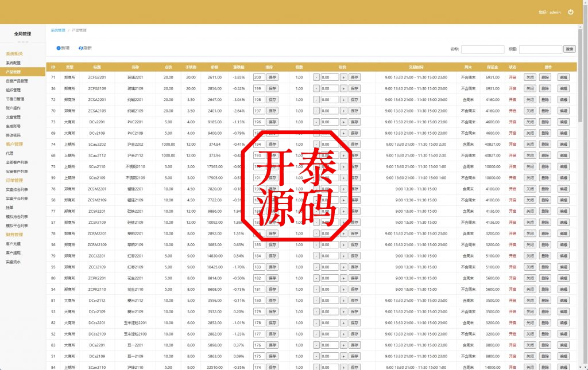The height and width of the screenshot is (370, 588).
Task: Click 删除 button in ZCFG2109 row
Action: point(546,88)
